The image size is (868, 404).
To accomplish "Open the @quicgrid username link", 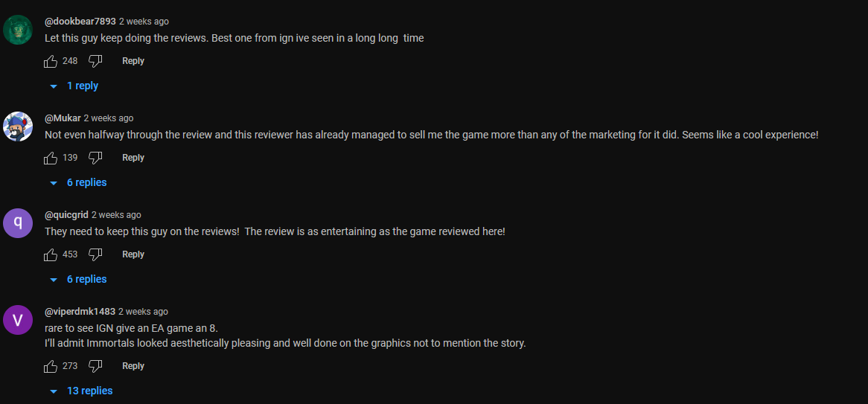I will click(66, 215).
